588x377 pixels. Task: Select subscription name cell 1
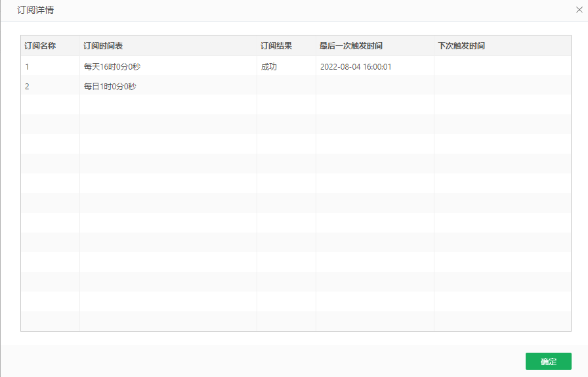point(51,67)
